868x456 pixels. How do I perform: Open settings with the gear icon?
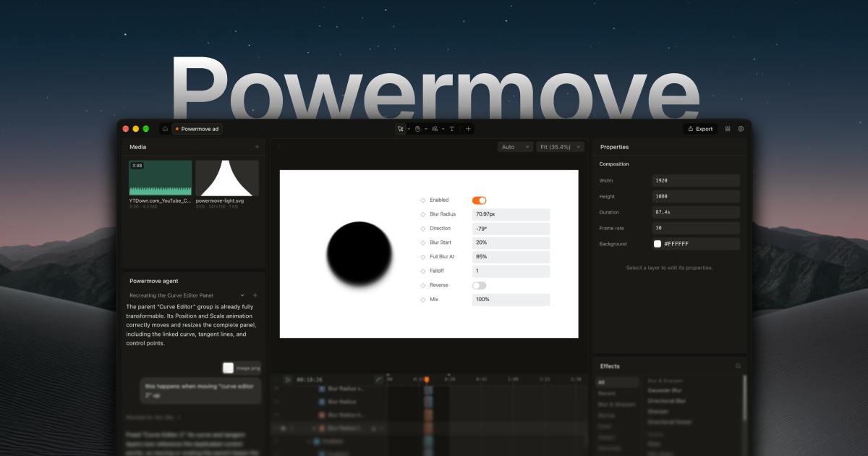[x=741, y=129]
